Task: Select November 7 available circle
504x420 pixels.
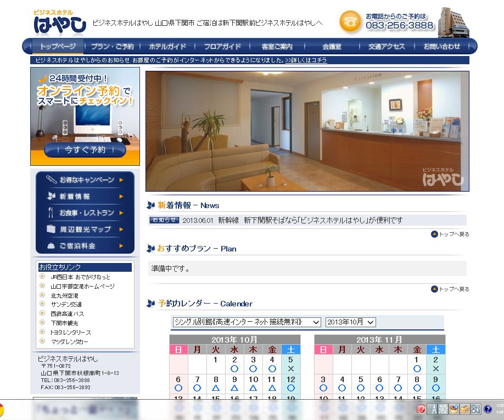Action: tap(398, 388)
